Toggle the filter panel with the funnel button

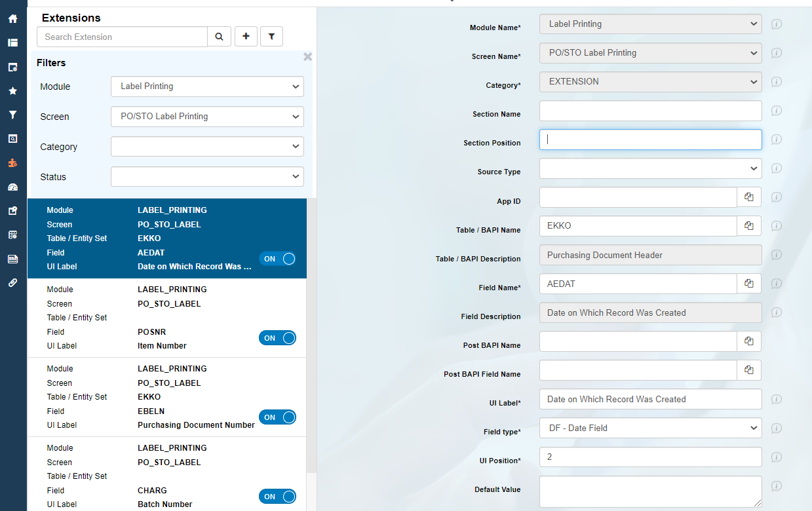click(x=271, y=37)
